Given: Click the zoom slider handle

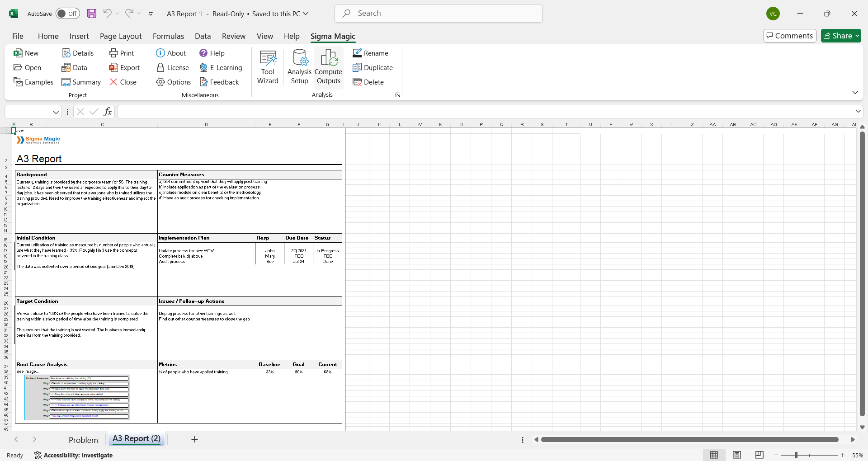Looking at the screenshot, I should [x=796, y=455].
